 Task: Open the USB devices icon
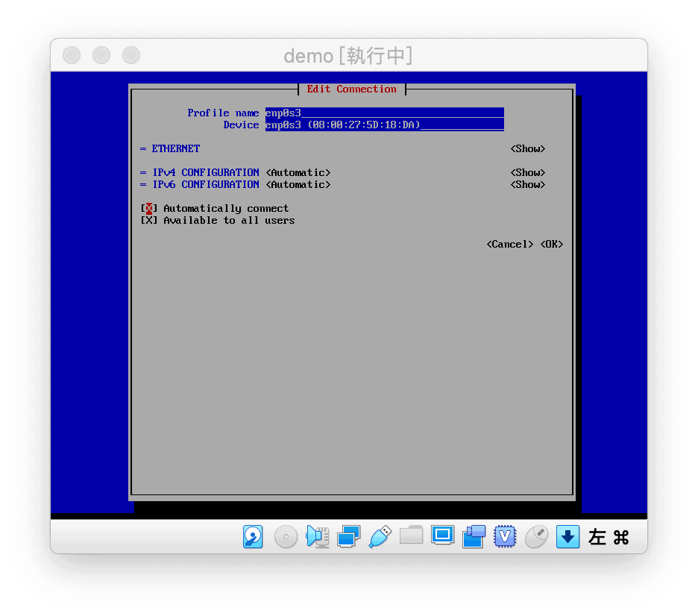tap(380, 536)
